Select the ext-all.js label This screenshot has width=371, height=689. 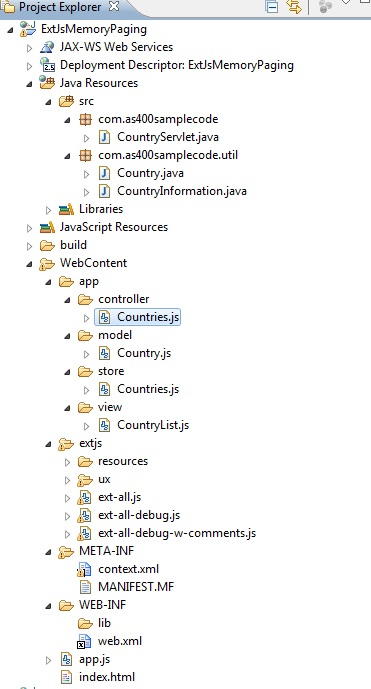[x=120, y=497]
